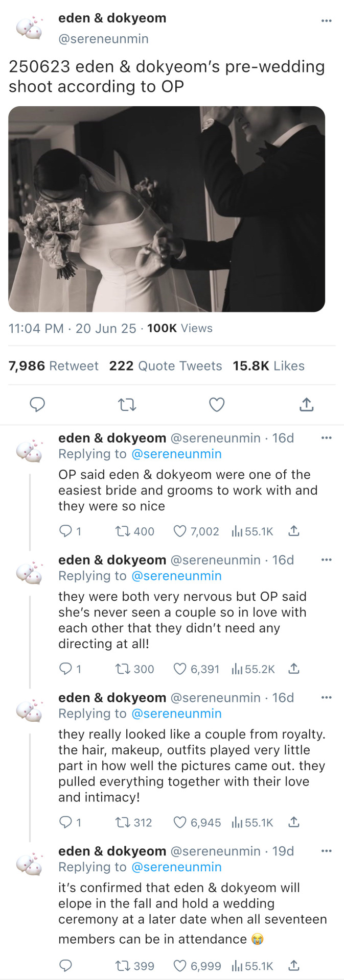
Task: View the 222 Quote Tweets
Action: [x=166, y=366]
